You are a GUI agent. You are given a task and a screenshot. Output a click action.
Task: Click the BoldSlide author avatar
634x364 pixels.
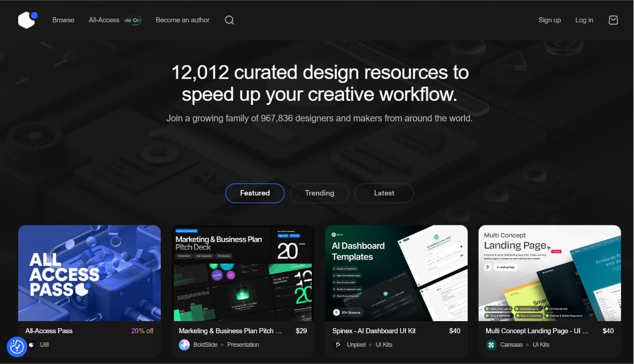(x=184, y=345)
